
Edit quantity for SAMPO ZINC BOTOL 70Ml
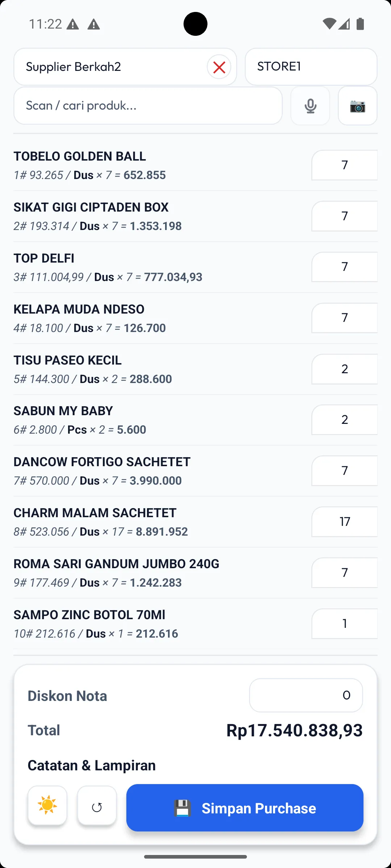(344, 624)
